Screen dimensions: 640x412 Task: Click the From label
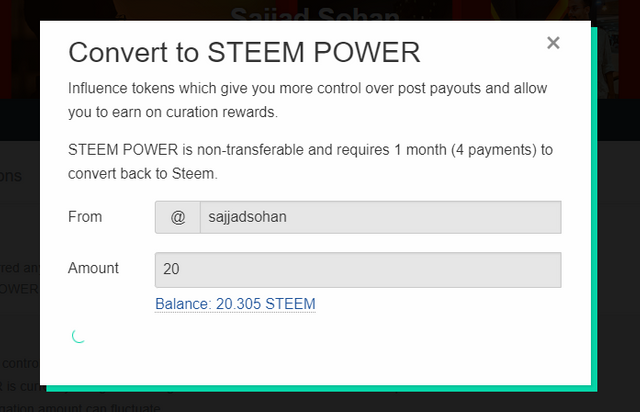click(85, 217)
